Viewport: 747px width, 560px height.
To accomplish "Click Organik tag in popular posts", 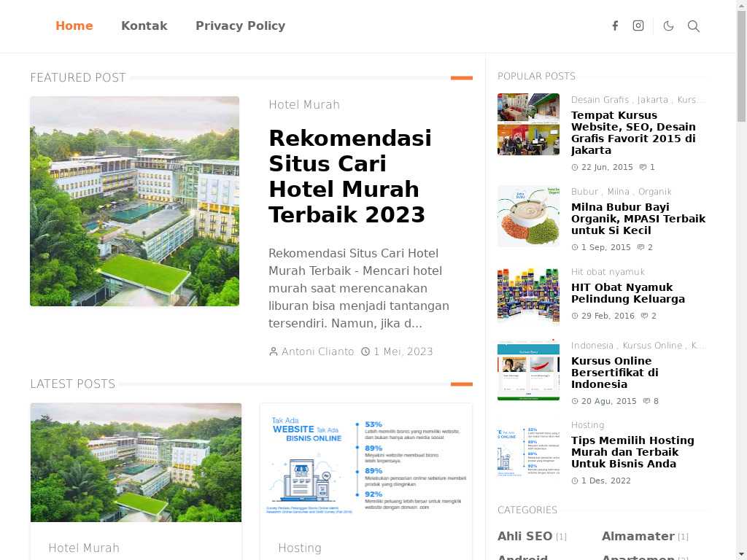I will click(654, 192).
